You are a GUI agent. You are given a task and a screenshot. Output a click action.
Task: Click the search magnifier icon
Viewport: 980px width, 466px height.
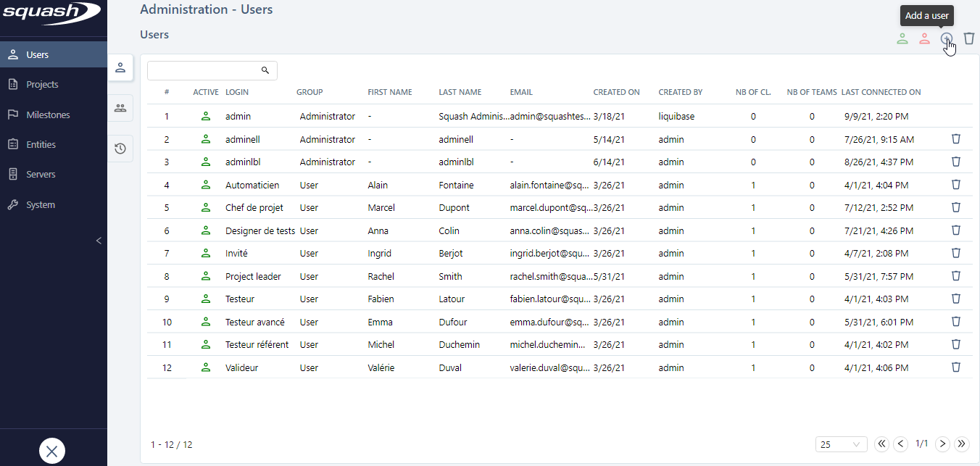pyautogui.click(x=265, y=70)
